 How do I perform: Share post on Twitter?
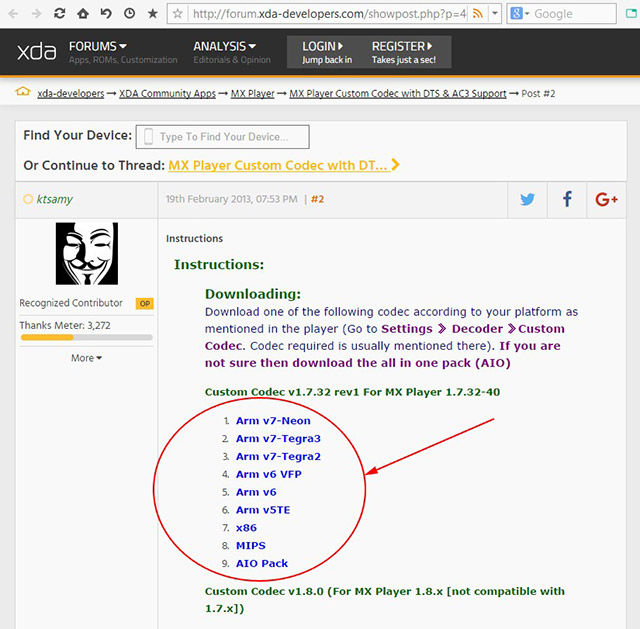click(527, 199)
